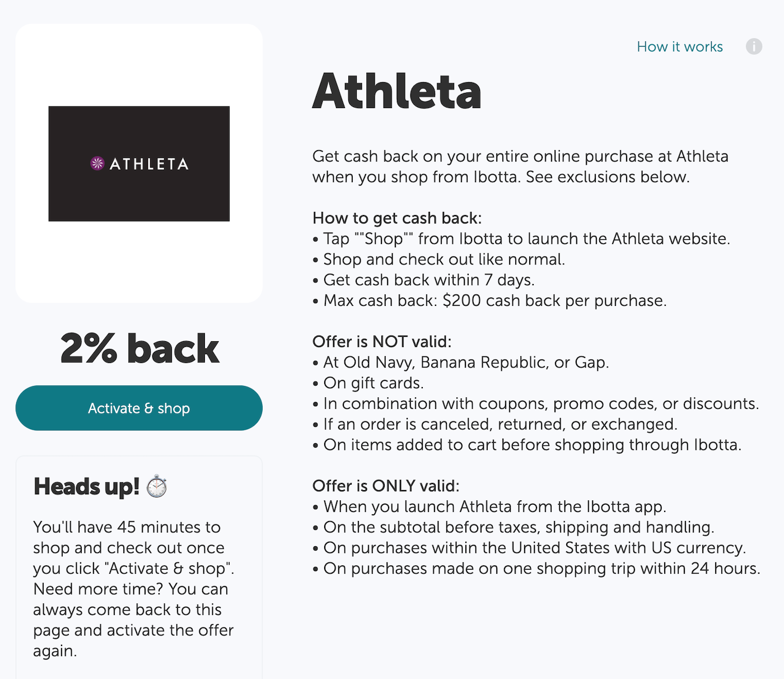Screen dimensions: 784x679
Task: Click the Athleta flower logo mark
Action: [96, 163]
